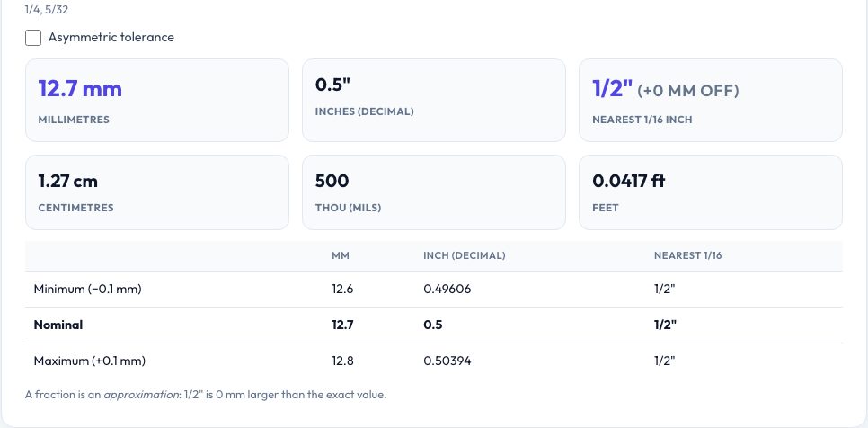Select the 0.5" inches decimal card
Image resolution: width=868 pixels, height=428 pixels.
pos(434,100)
